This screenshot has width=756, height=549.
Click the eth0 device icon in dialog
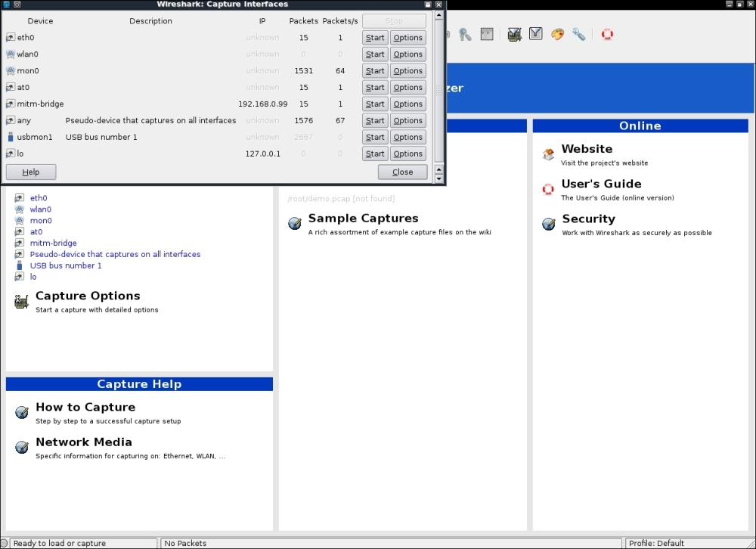(11, 38)
